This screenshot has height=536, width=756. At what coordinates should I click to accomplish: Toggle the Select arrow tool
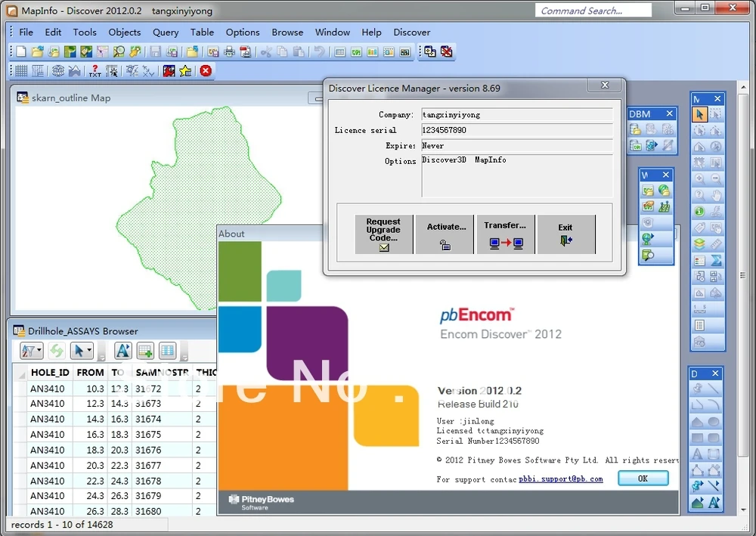[x=700, y=113]
